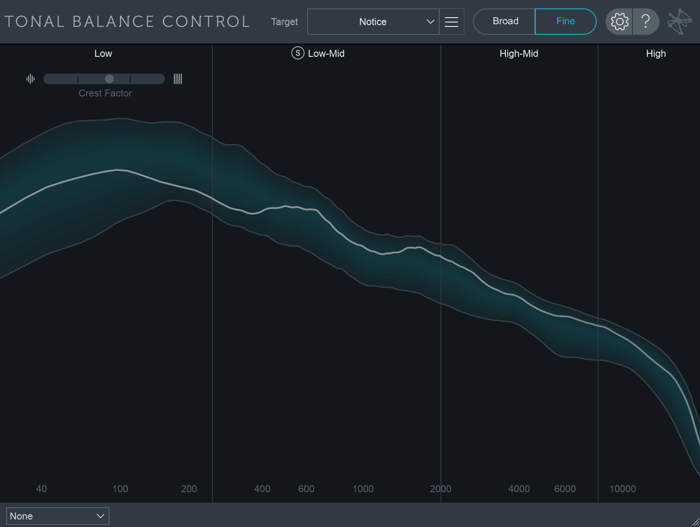Open the Target dropdown showing Notice

(373, 21)
